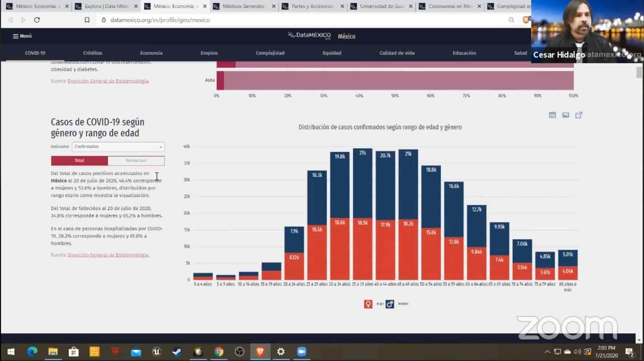Open the Indicador Confirmados dropdown
The image size is (644, 361).
(118, 147)
